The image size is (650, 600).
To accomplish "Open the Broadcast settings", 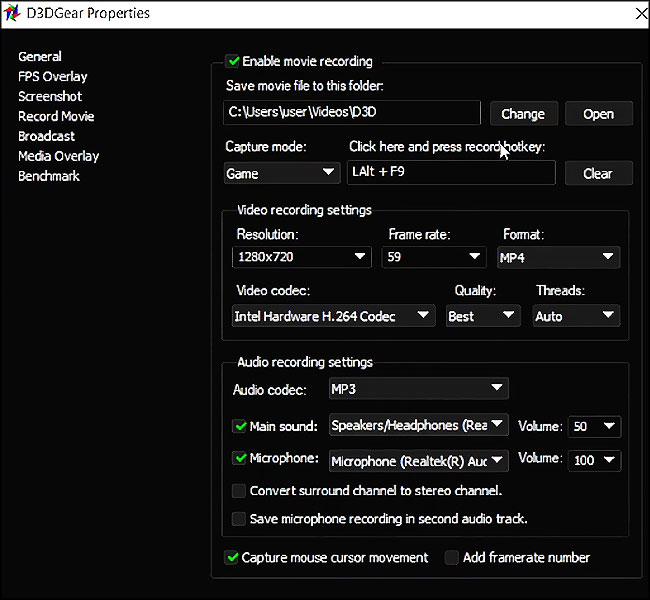I will click(x=46, y=136).
